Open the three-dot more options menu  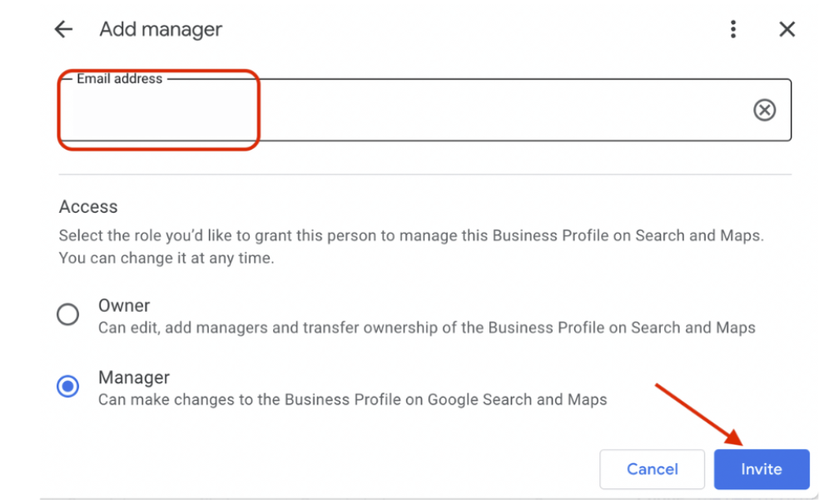tap(732, 30)
